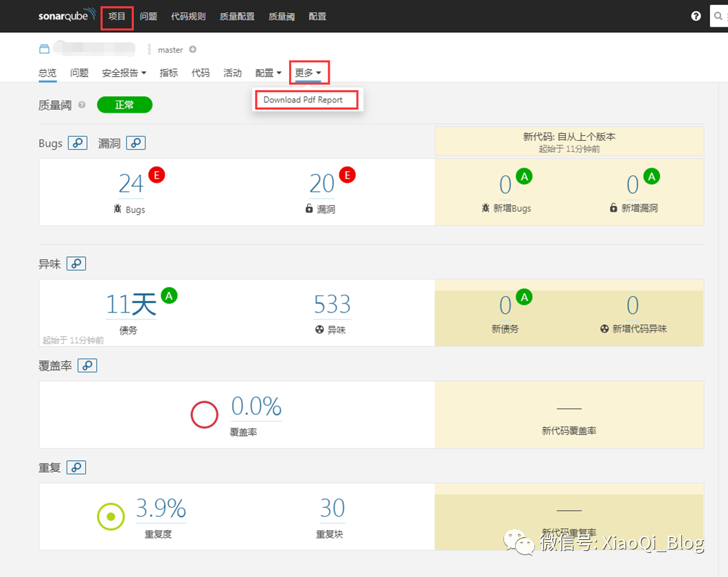Expand the 更多 dropdown menu
Screen dimensions: 728x577
click(308, 72)
